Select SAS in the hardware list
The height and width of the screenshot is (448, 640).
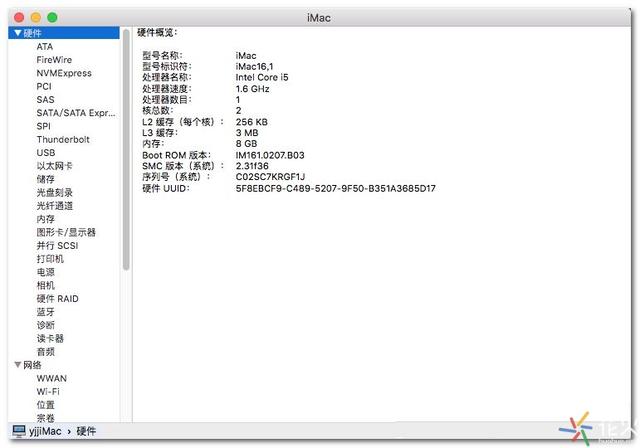45,100
